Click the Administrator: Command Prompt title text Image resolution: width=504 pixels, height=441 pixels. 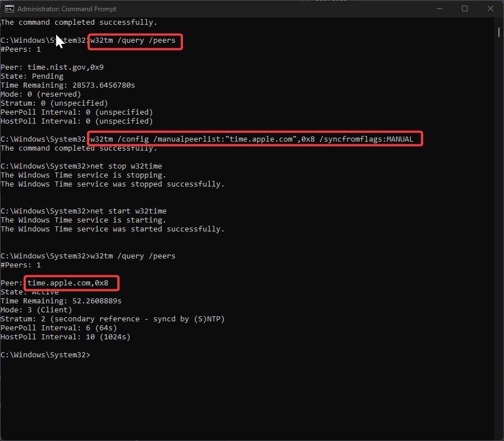coord(66,9)
